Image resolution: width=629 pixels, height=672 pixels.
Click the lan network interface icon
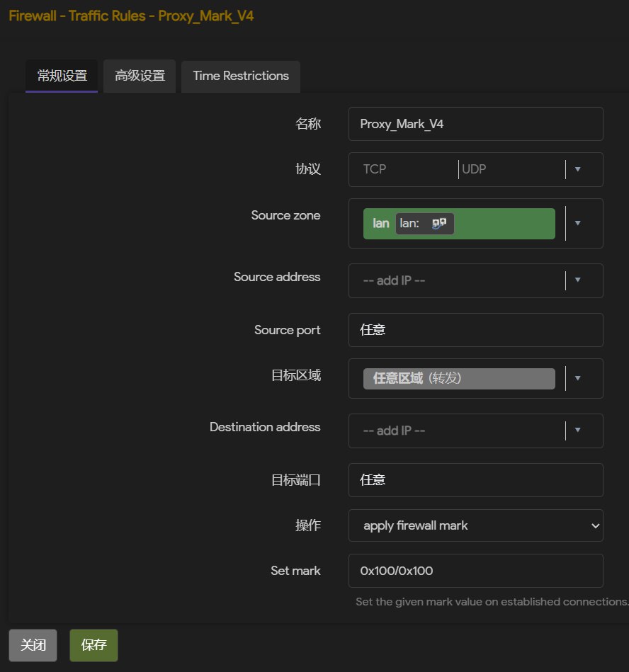(x=439, y=223)
